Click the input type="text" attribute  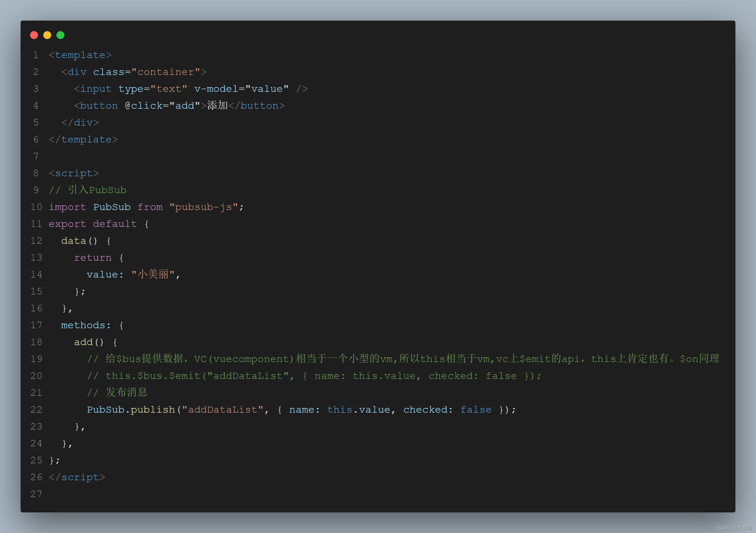(x=153, y=89)
